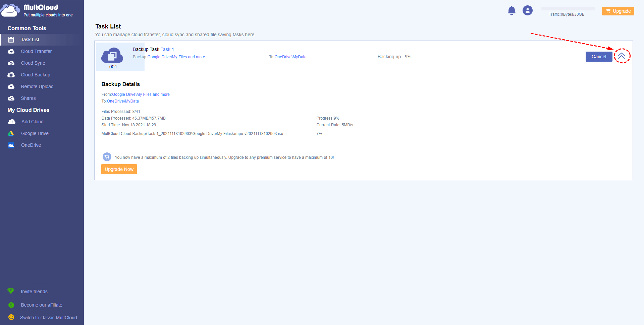Image resolution: width=644 pixels, height=325 pixels.
Task: Open the Task 1 backup task link
Action: pyautogui.click(x=167, y=49)
